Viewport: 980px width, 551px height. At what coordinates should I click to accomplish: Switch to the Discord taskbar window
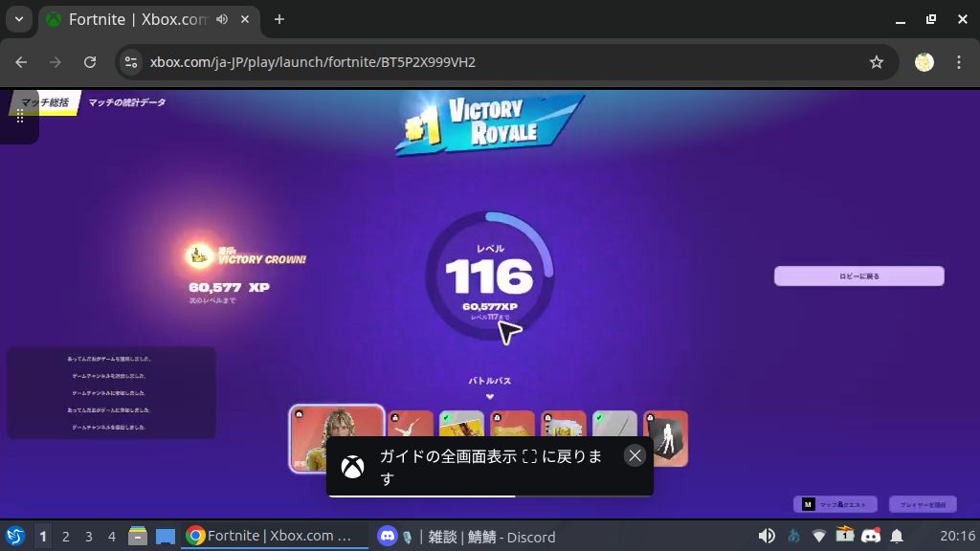(466, 536)
